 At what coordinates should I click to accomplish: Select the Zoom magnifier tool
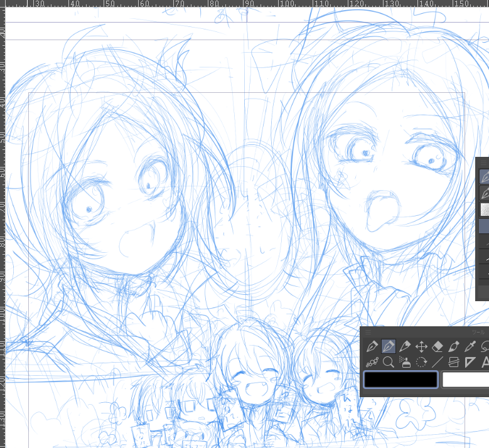coord(389,362)
